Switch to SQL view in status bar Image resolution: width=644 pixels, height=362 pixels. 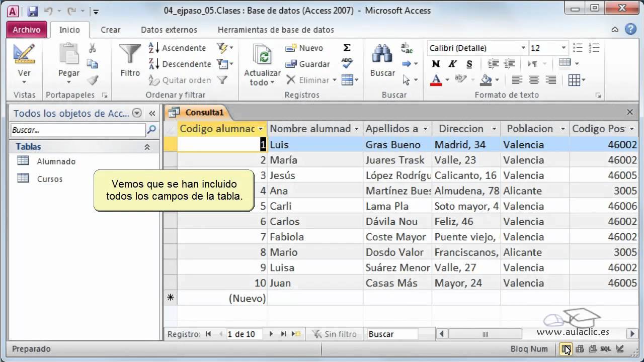point(606,349)
